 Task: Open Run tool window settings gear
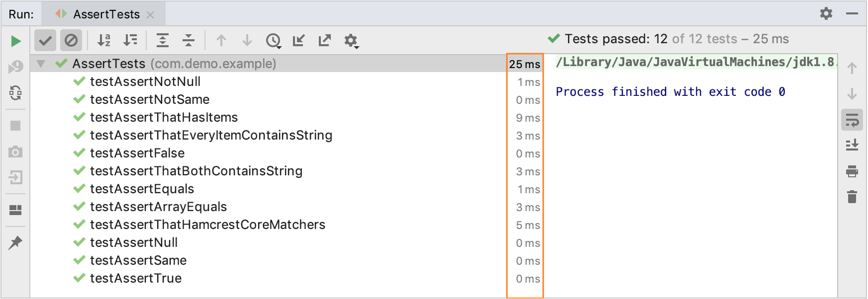click(x=826, y=13)
